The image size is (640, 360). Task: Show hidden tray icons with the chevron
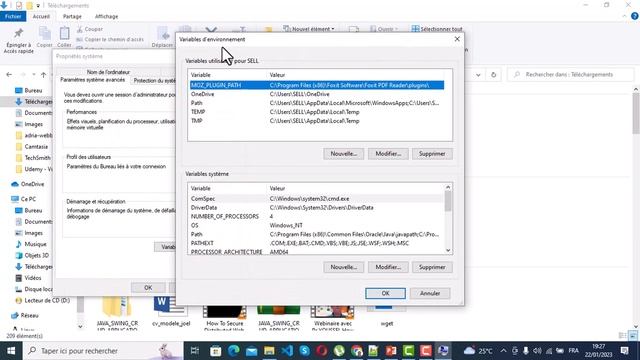[x=503, y=351]
